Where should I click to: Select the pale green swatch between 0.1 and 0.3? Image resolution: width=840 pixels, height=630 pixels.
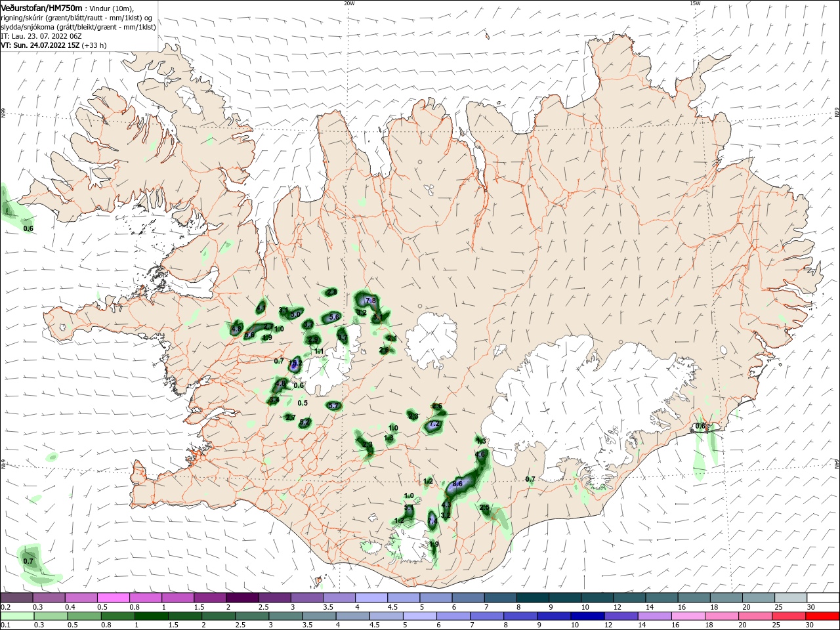tap(16, 616)
